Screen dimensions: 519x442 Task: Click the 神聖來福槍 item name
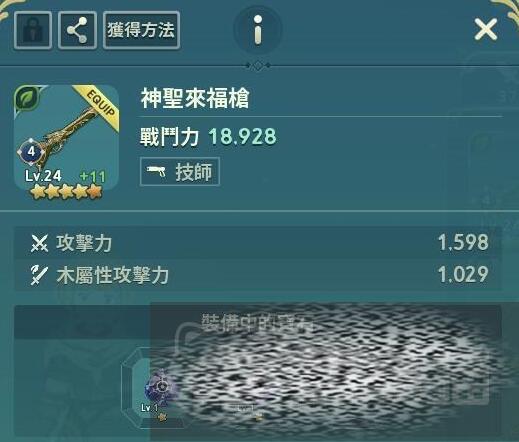click(195, 98)
